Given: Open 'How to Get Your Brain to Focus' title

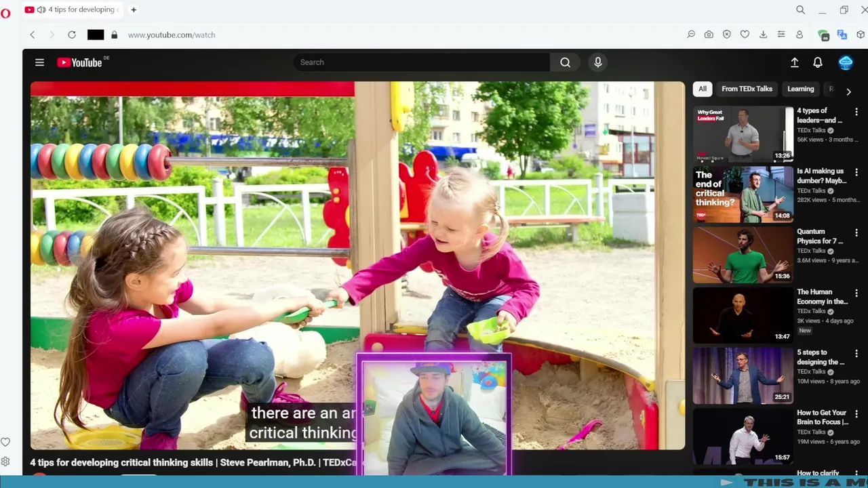Looking at the screenshot, I should (823, 417).
